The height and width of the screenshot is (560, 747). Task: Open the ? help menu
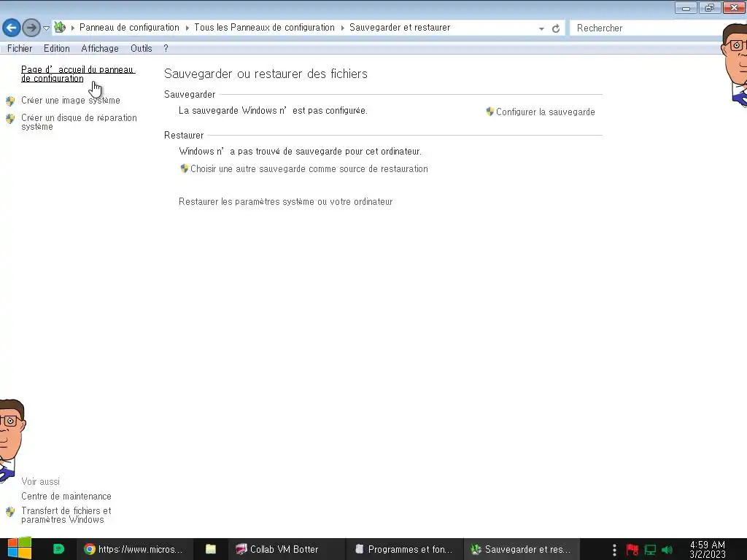pyautogui.click(x=166, y=48)
